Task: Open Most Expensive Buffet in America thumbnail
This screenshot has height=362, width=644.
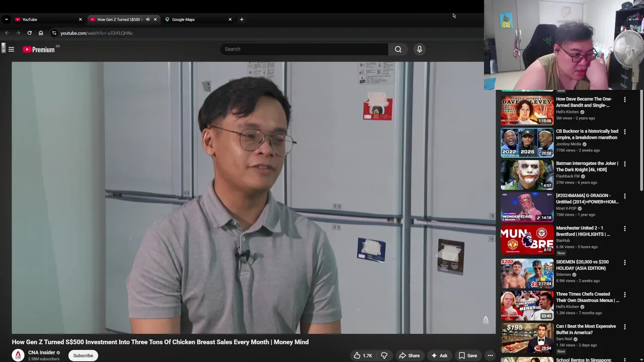Action: (527, 337)
